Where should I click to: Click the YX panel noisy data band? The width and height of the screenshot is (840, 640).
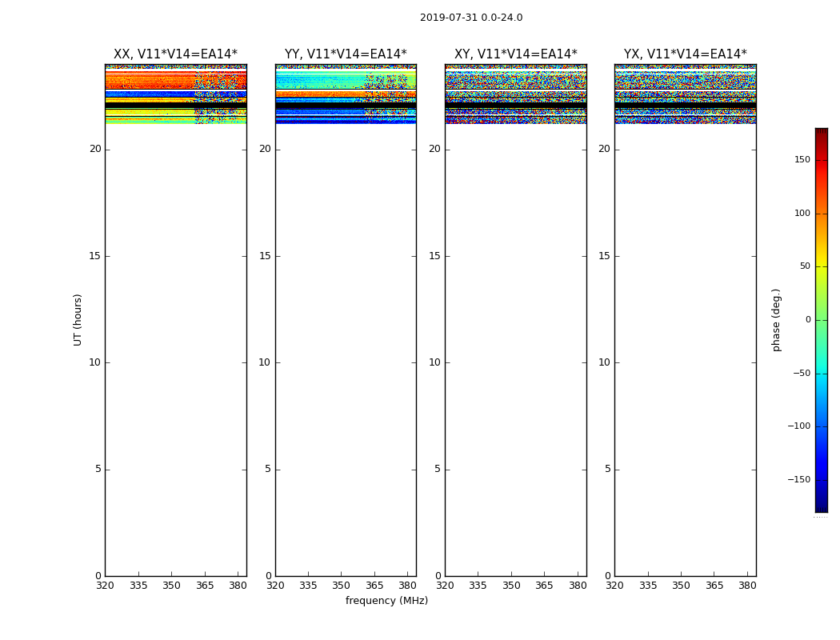tap(685, 94)
